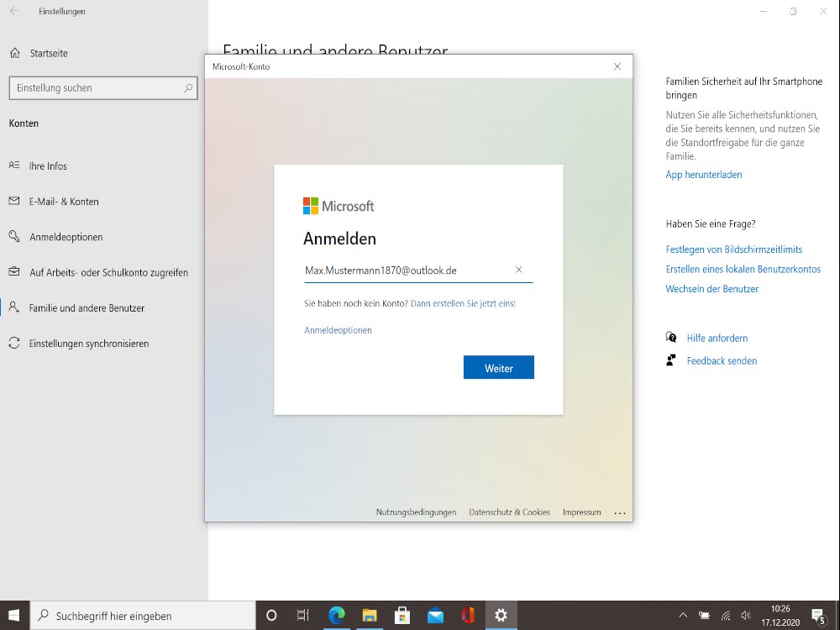Click the back arrow in Einstellungen

(x=13, y=12)
